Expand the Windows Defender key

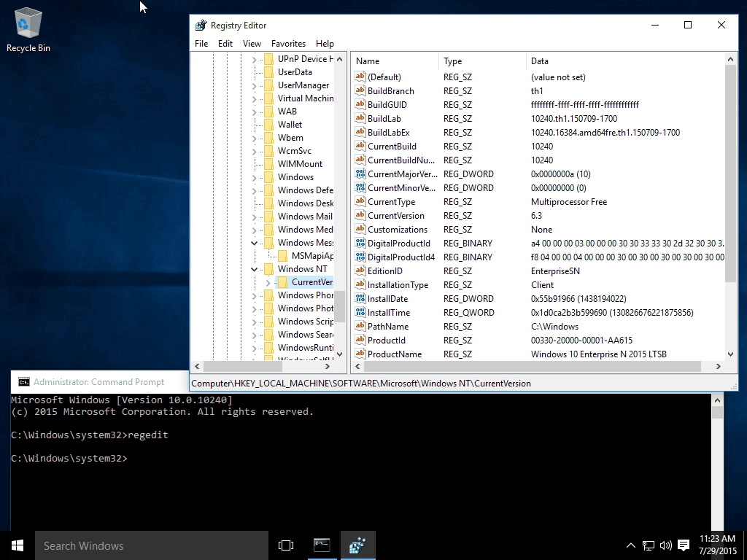[x=255, y=191]
